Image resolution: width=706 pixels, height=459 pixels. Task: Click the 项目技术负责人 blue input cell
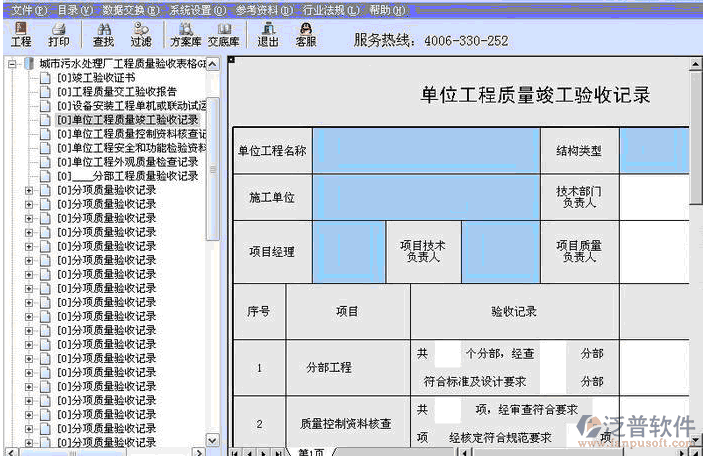(x=501, y=252)
